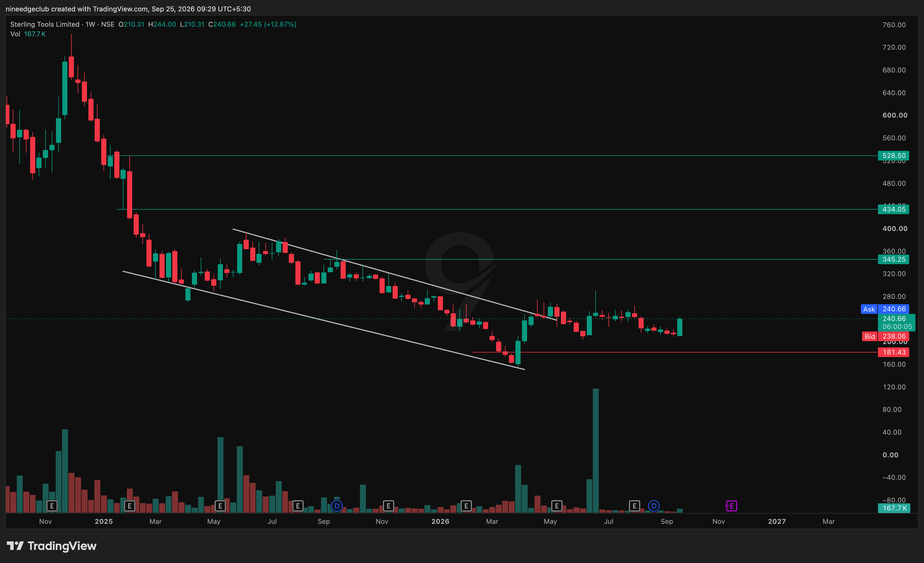The width and height of the screenshot is (924, 563).
Task: Open the blue dividend D marker near Sep 2025
Action: [337, 506]
